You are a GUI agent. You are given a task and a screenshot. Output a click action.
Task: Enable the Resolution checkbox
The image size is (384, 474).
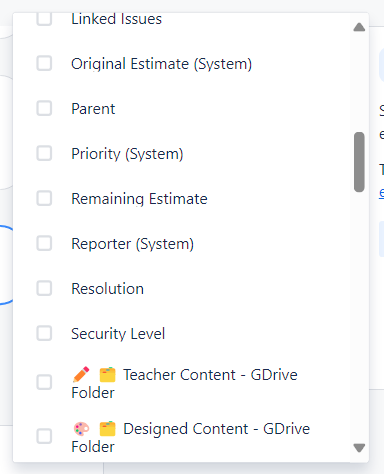pyautogui.click(x=44, y=288)
